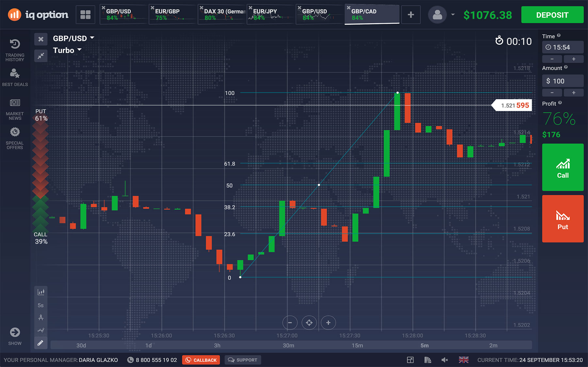The image size is (588, 367).
Task: Collapse the chart with the shrink arrows icon
Action: click(x=41, y=56)
